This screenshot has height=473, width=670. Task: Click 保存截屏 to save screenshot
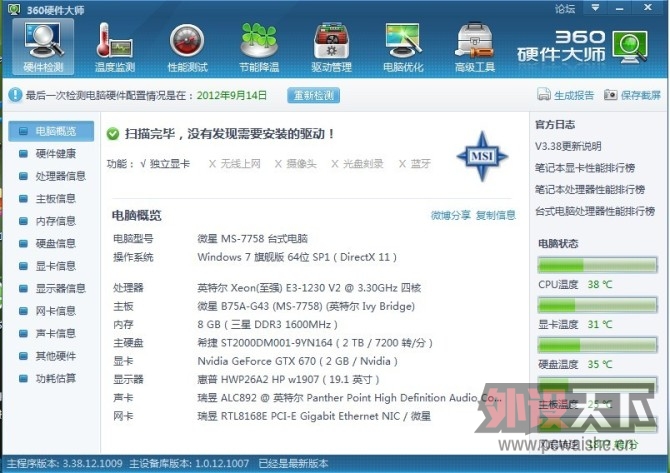(x=641, y=95)
